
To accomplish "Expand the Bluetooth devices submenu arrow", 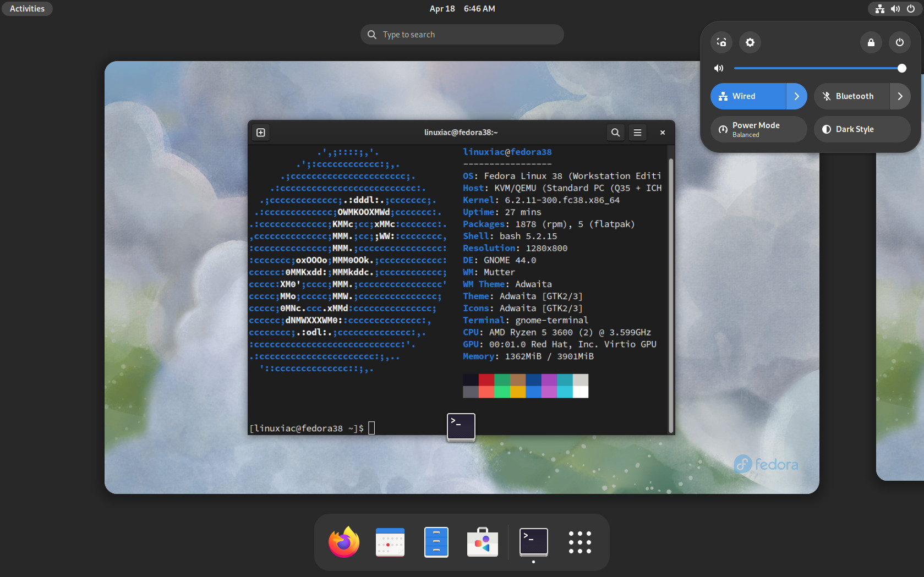I will click(x=900, y=96).
